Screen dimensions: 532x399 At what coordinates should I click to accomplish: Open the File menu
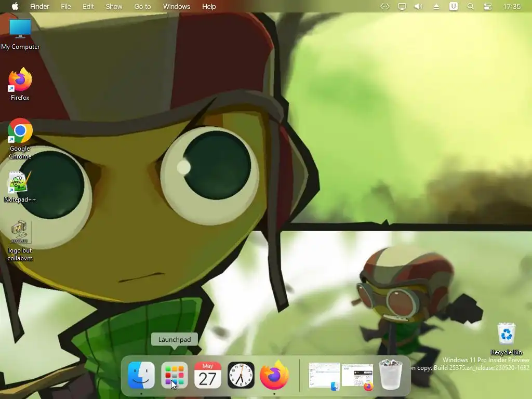pyautogui.click(x=66, y=6)
